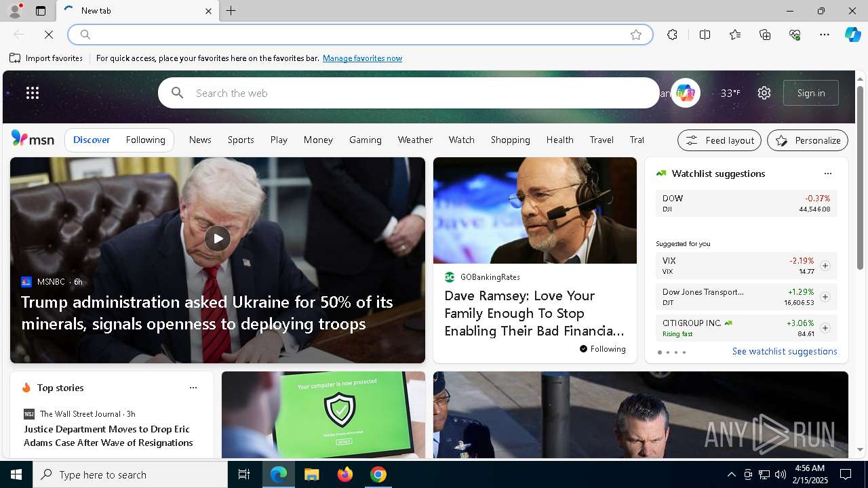Open the Watch section
The image size is (868, 488).
tap(461, 140)
